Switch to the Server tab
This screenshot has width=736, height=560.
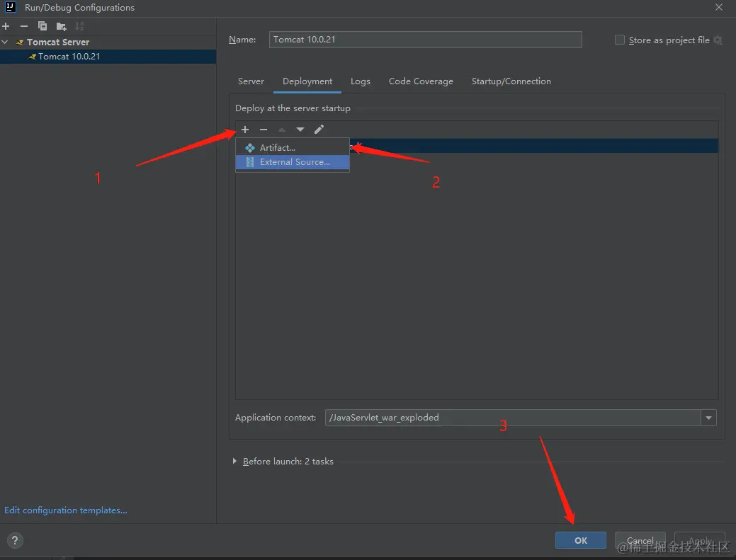(x=251, y=81)
